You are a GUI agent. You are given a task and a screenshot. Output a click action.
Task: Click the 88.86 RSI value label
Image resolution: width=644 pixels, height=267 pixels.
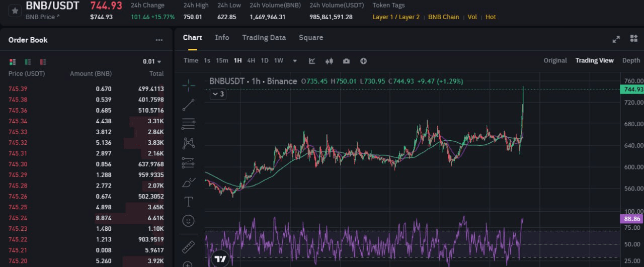click(633, 219)
